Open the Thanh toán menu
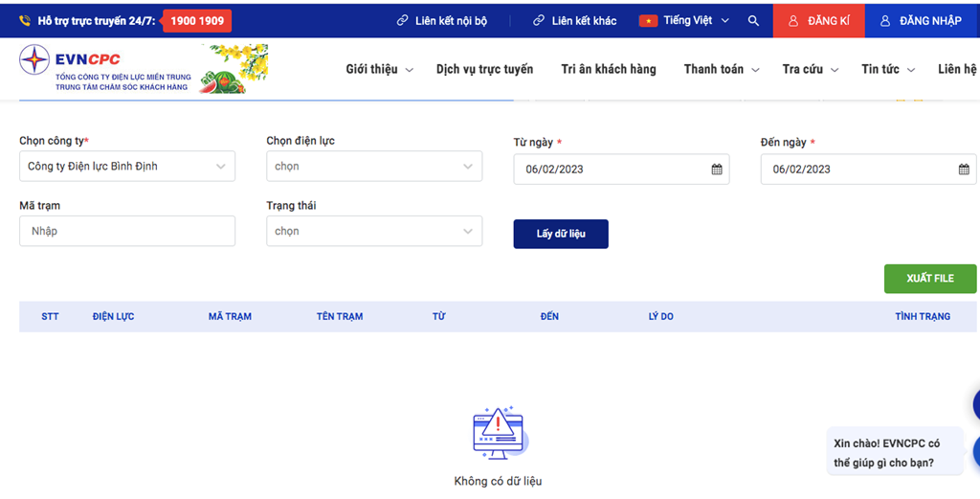The height and width of the screenshot is (499, 980). (x=721, y=69)
